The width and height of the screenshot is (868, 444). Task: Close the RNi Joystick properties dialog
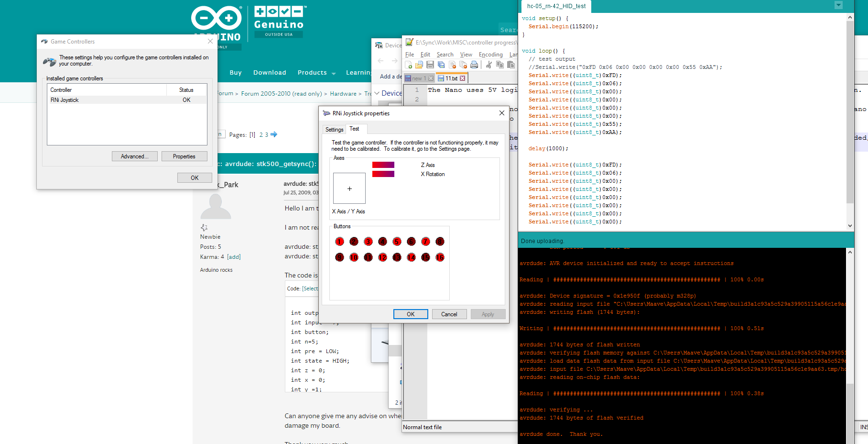(501, 113)
